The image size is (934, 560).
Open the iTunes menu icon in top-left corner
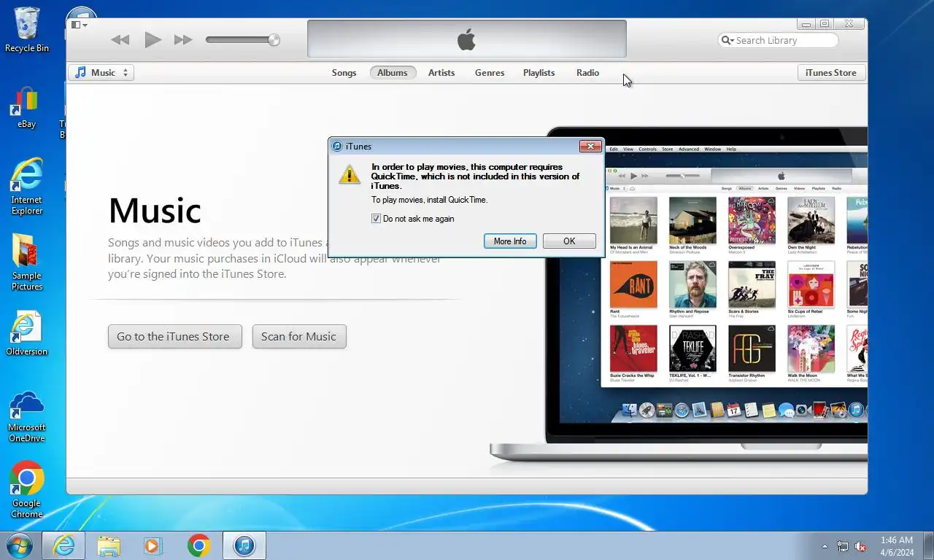[79, 25]
